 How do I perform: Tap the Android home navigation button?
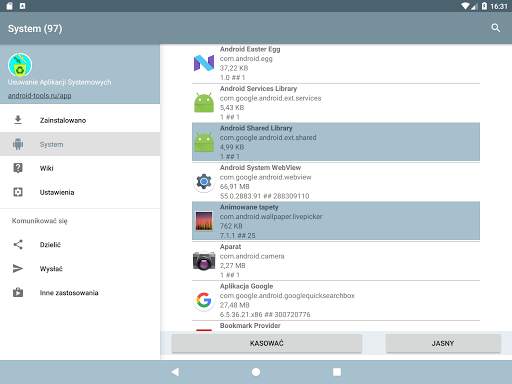[x=256, y=372]
